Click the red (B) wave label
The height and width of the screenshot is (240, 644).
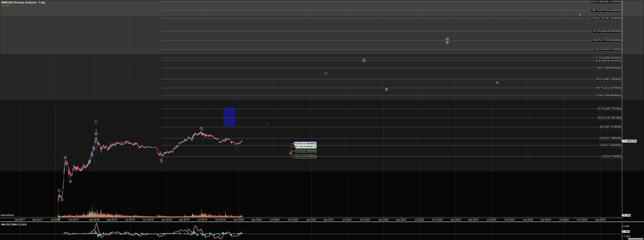point(267,124)
